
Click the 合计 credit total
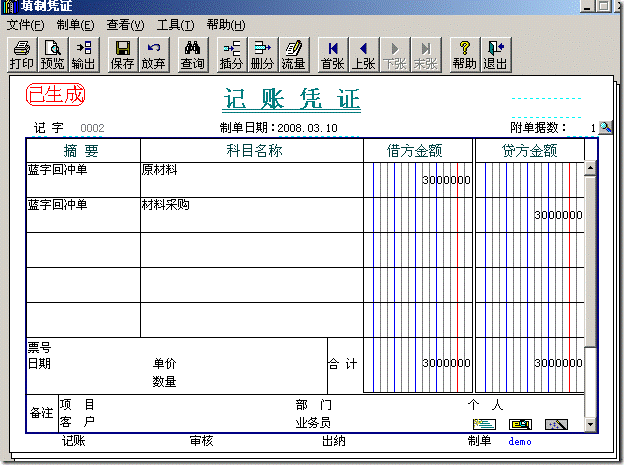click(x=558, y=363)
